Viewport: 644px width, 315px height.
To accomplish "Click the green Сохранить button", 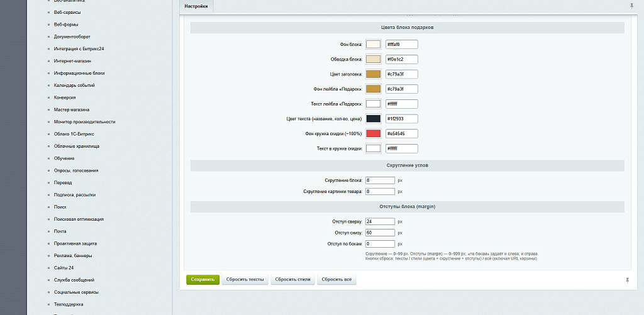I will (x=203, y=280).
